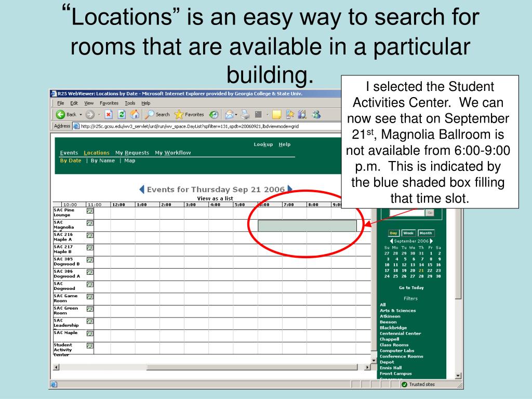This screenshot has height=399, width=532.
Task: Go to the Home page icon
Action: pos(135,114)
